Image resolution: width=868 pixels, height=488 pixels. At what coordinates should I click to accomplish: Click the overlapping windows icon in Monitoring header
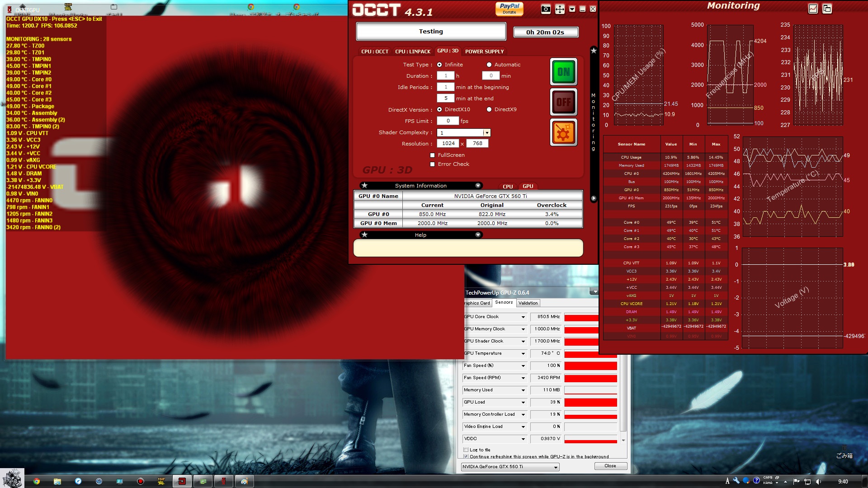827,9
